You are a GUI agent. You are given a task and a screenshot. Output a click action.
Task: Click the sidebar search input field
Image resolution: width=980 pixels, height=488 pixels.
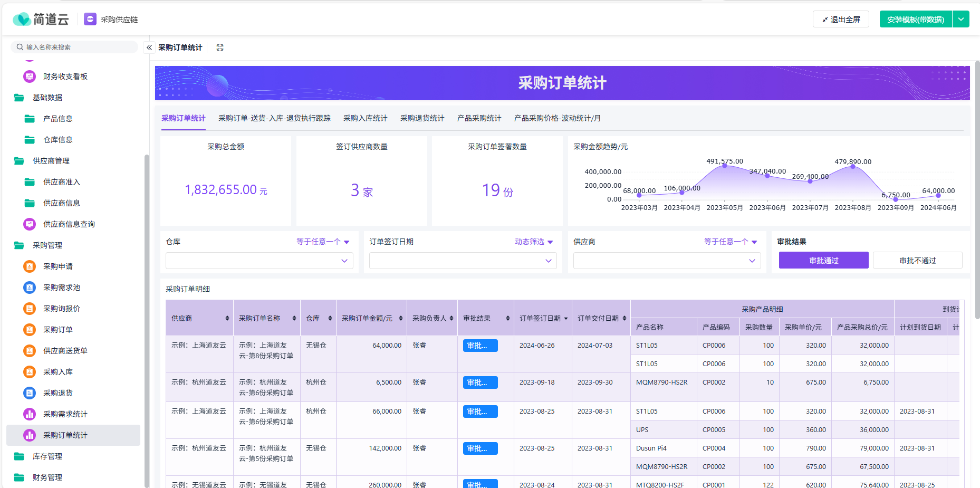(74, 46)
